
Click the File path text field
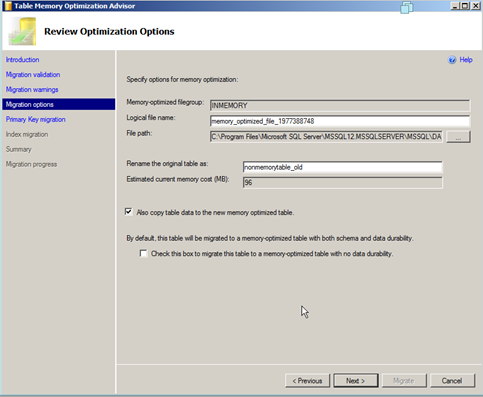tap(326, 137)
